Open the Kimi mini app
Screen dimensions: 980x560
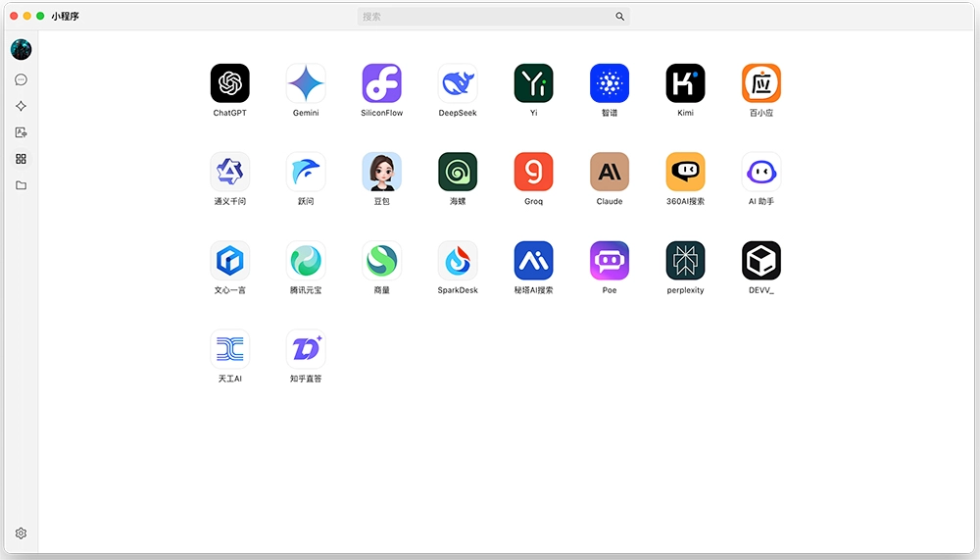[686, 83]
